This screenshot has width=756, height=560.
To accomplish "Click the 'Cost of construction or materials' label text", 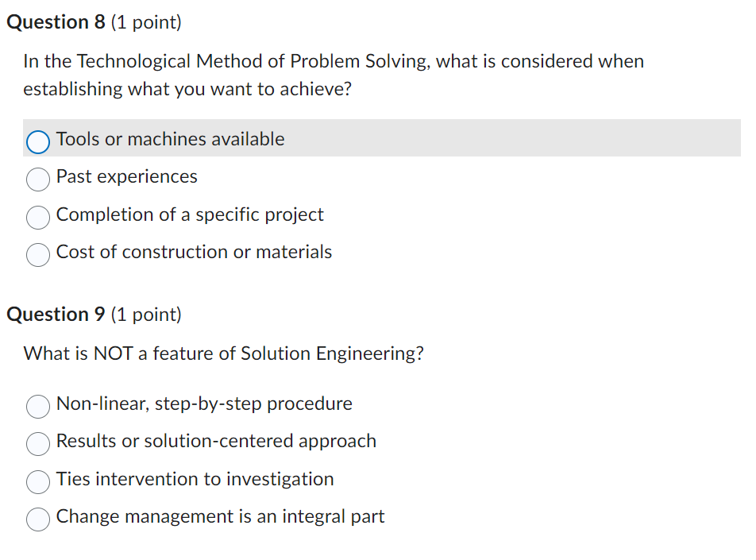I will coord(194,252).
